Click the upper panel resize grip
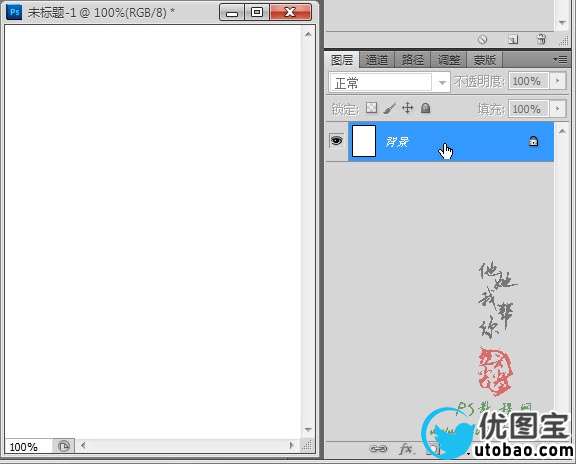The width and height of the screenshot is (576, 464). point(564,41)
